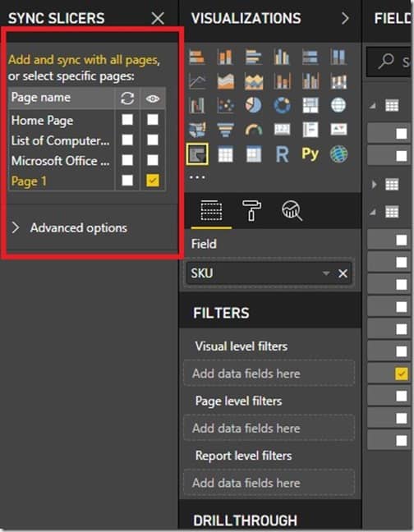The height and width of the screenshot is (532, 414).
Task: Add a map globe visual
Action: click(x=338, y=106)
